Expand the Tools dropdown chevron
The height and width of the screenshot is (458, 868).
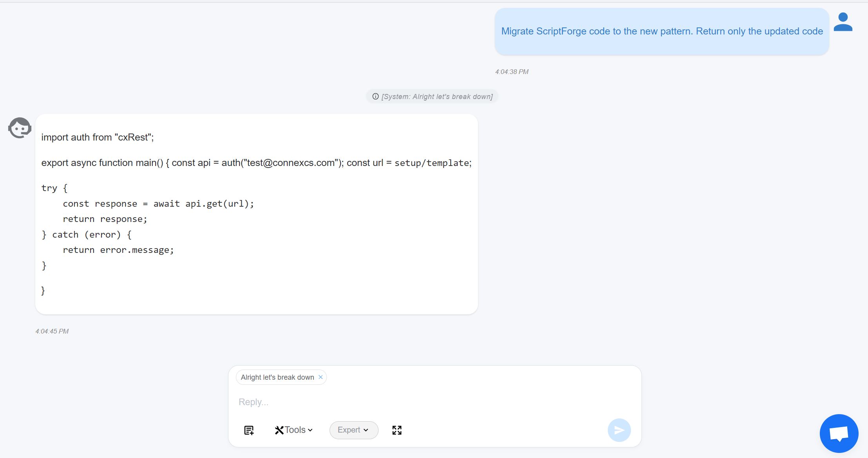point(310,430)
